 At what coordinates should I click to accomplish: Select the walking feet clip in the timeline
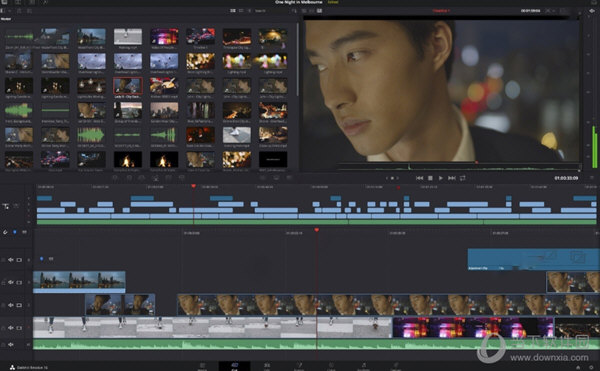click(x=212, y=327)
